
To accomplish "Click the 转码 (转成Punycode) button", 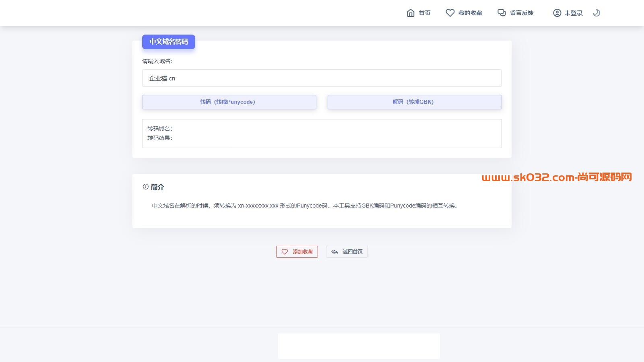I will pyautogui.click(x=229, y=102).
